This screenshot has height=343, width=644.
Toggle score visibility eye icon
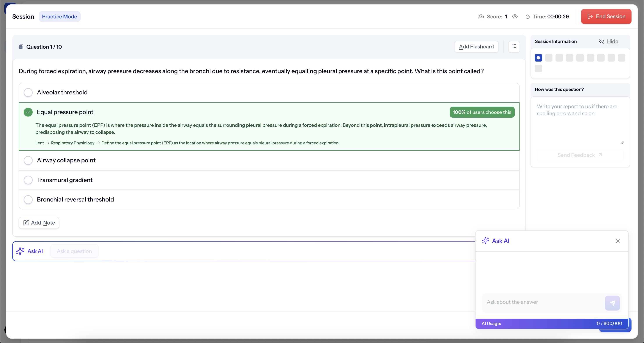click(515, 16)
